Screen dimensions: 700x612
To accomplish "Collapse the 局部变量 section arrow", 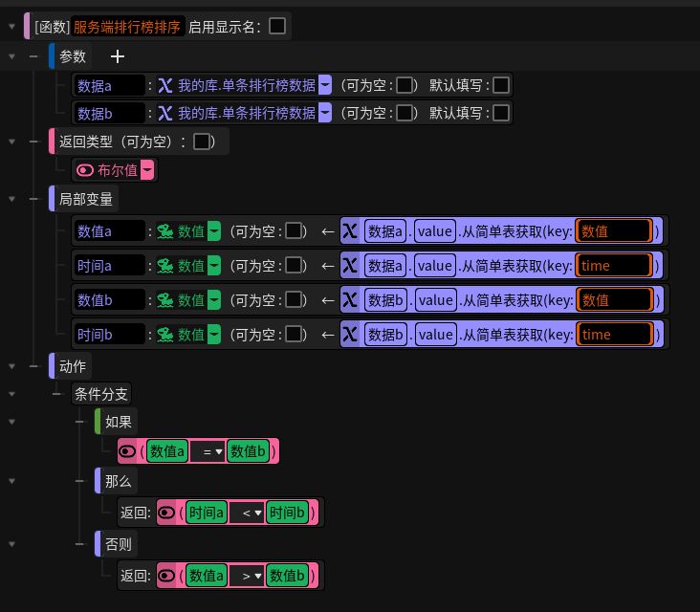I will click(x=12, y=199).
